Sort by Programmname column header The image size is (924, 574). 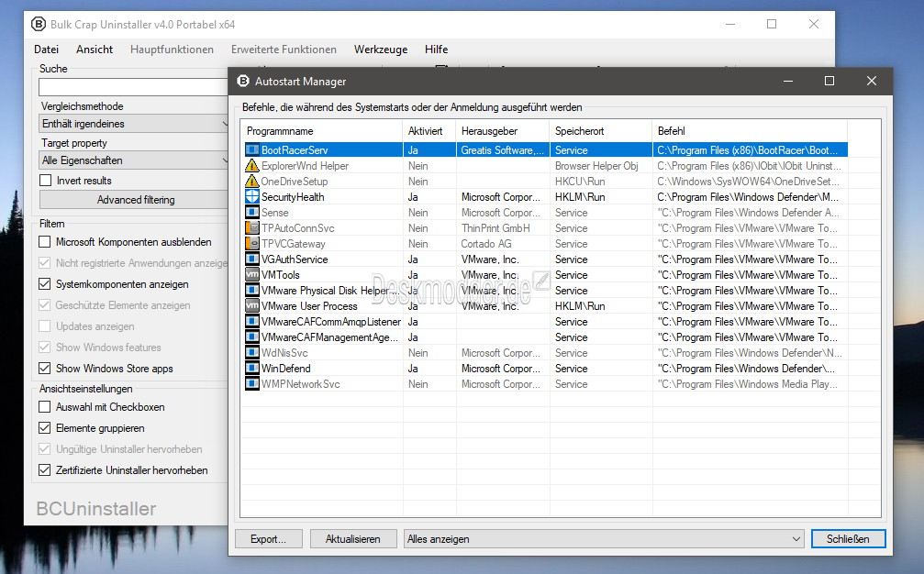pos(322,131)
